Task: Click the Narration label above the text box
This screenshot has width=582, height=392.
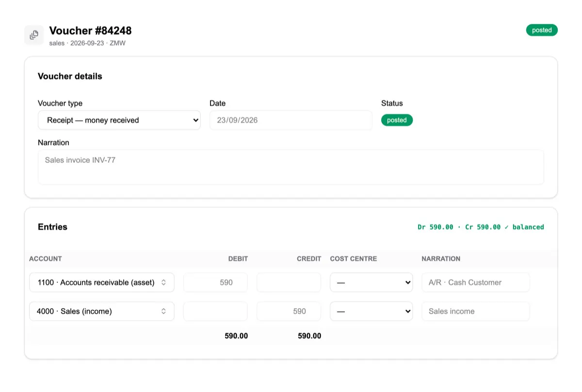Action: [53, 142]
